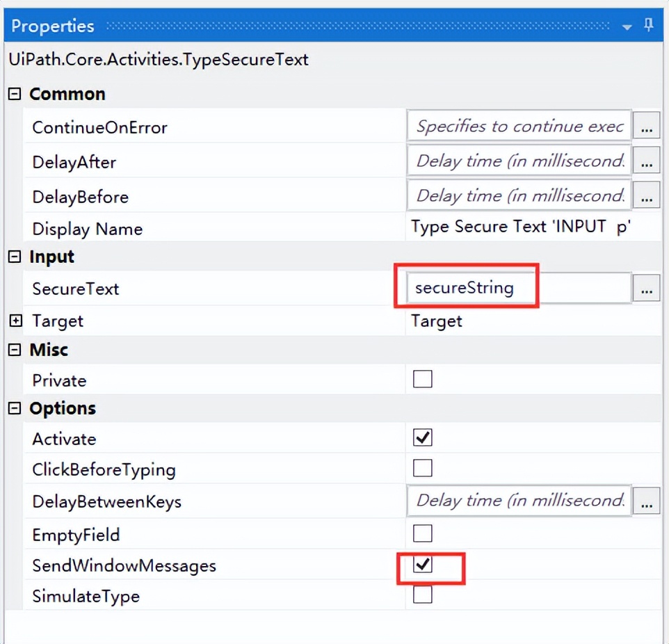Click the SecureText input field
Screen dimensions: 669x644
(x=518, y=289)
